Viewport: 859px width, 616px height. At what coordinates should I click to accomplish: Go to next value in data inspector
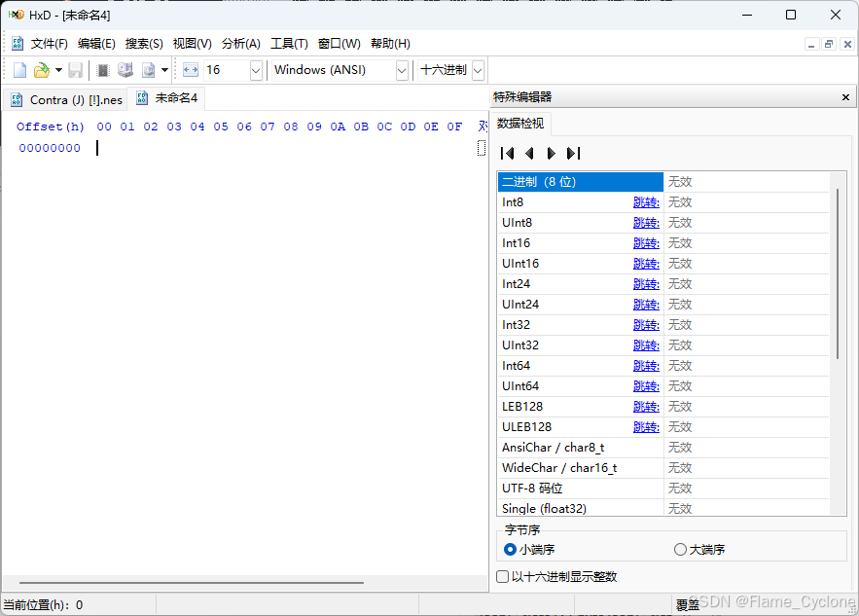pyautogui.click(x=550, y=153)
